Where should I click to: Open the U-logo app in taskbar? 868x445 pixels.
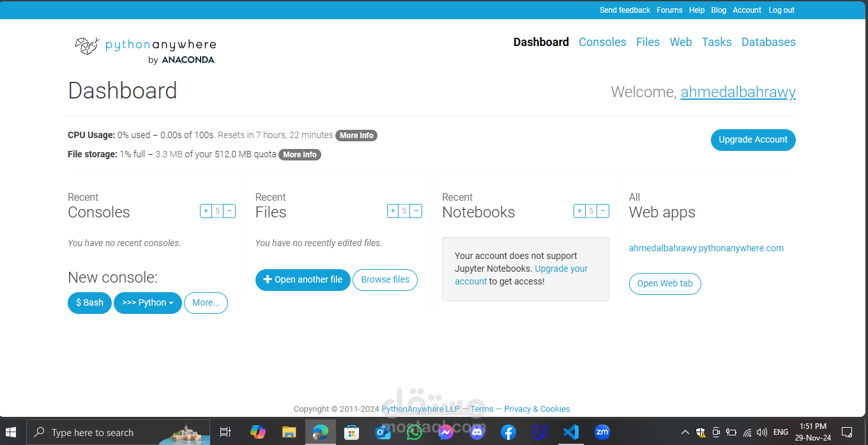540,432
